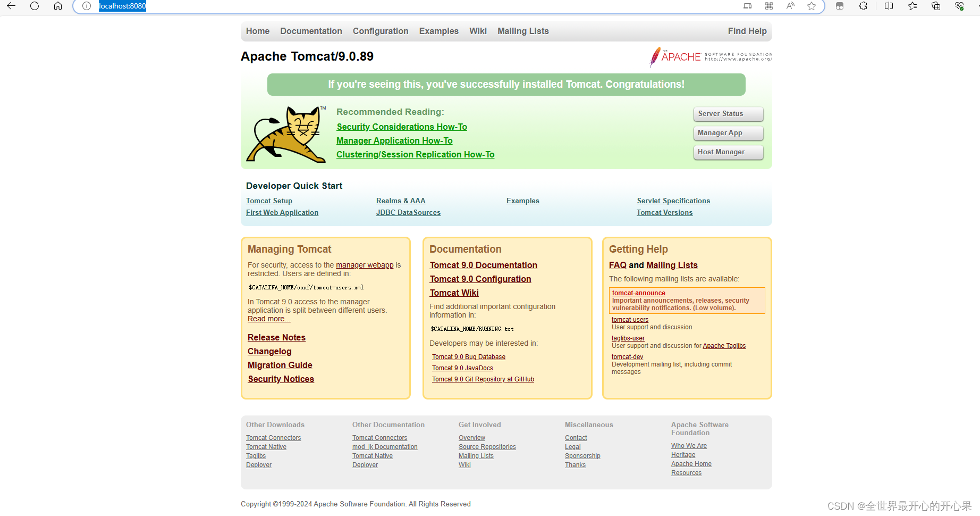Click the Read more link under Managing Tomcat

(x=269, y=319)
